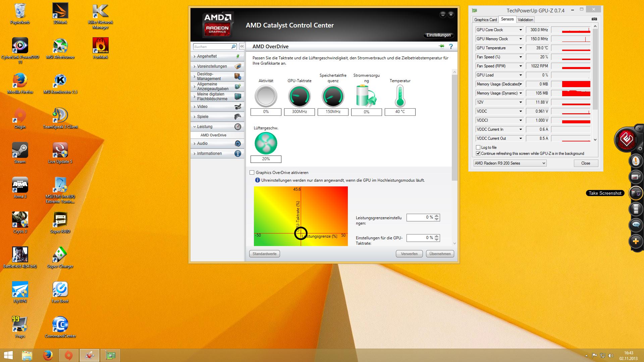The width and height of the screenshot is (644, 362).
Task: Open GPU Core Clock sensor dropdown
Action: [521, 30]
